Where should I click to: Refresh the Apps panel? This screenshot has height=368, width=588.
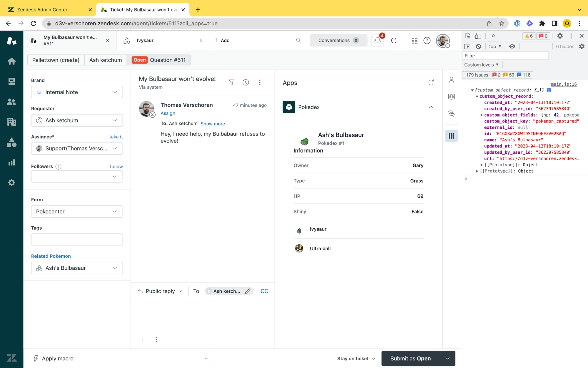431,83
